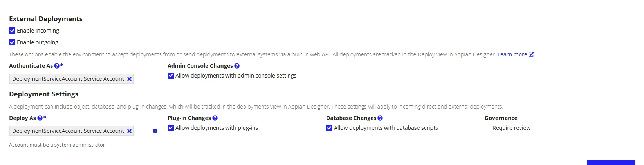The width and height of the screenshot is (644, 165).
Task: Open the Learn more link
Action: point(512,54)
